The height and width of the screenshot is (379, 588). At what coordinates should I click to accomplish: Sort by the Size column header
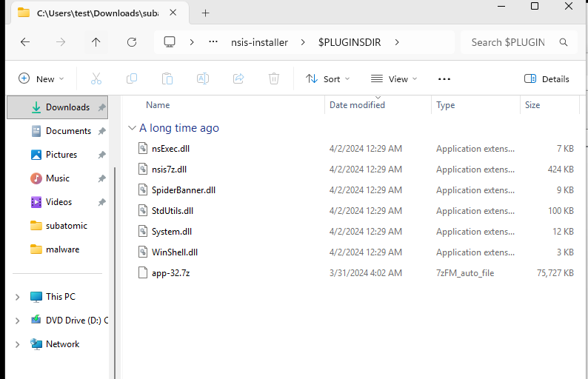[532, 105]
